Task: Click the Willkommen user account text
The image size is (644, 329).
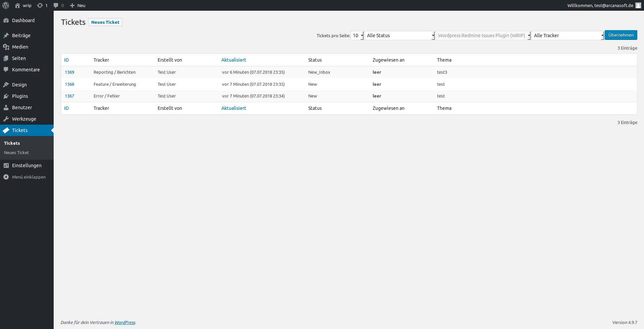Action: (600, 5)
